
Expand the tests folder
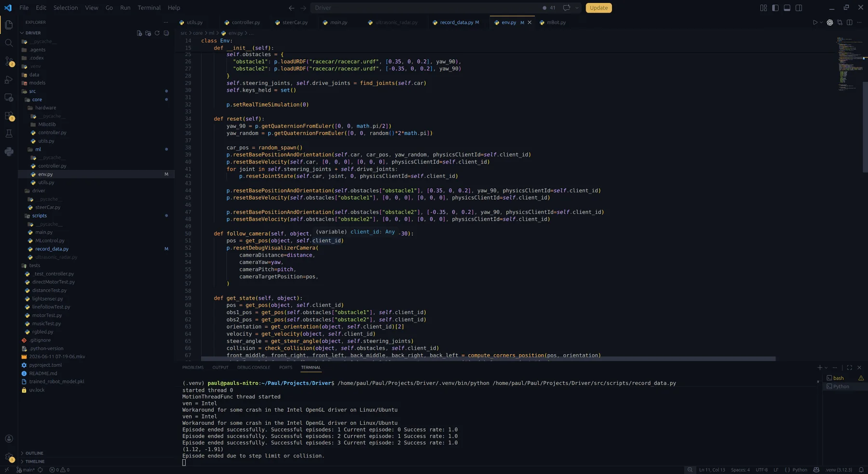(x=34, y=265)
